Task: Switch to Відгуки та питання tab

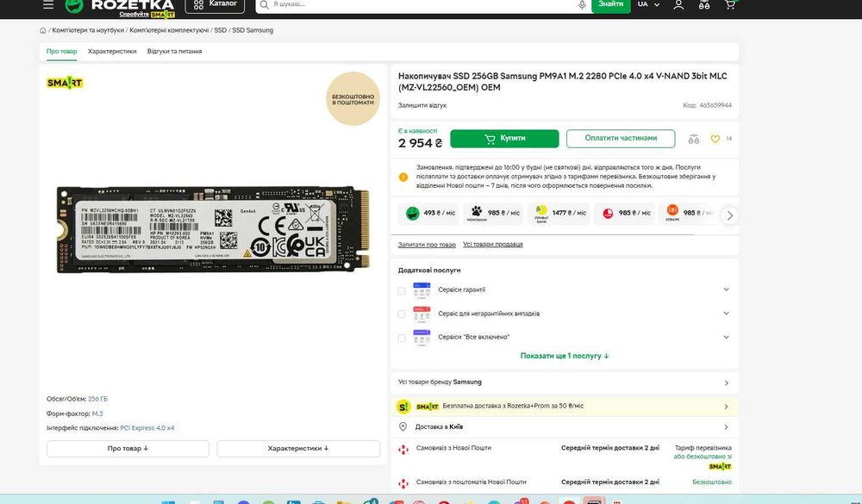Action: point(174,52)
